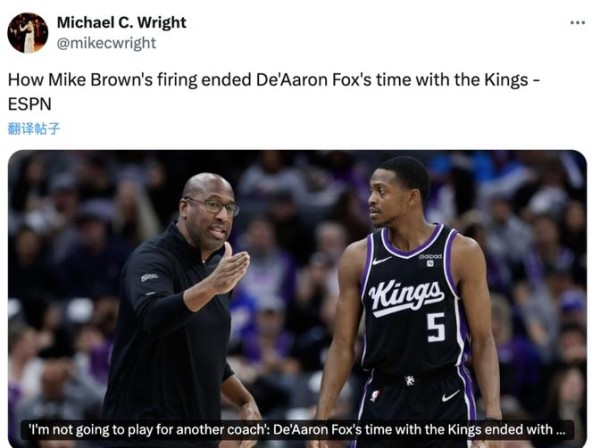Screen dimensions: 600x448
Task: Click the Nike swoosh on the jersey chest
Action: pos(382,261)
